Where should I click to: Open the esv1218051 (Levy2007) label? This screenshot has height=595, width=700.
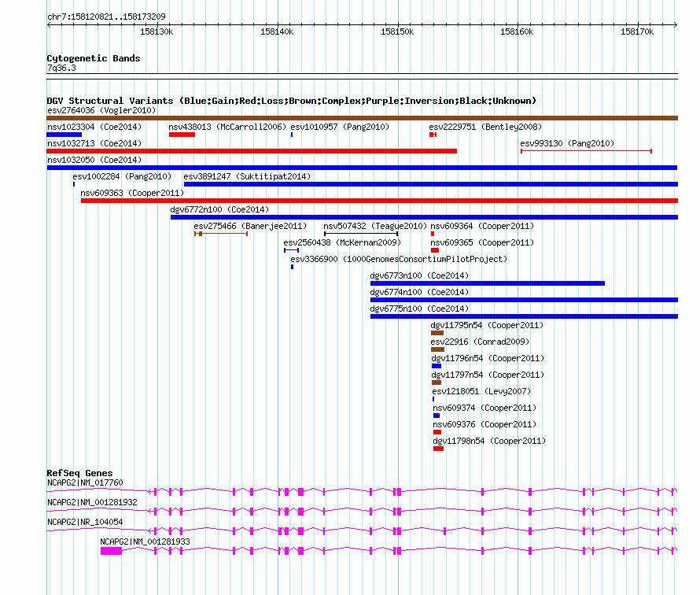(x=481, y=391)
